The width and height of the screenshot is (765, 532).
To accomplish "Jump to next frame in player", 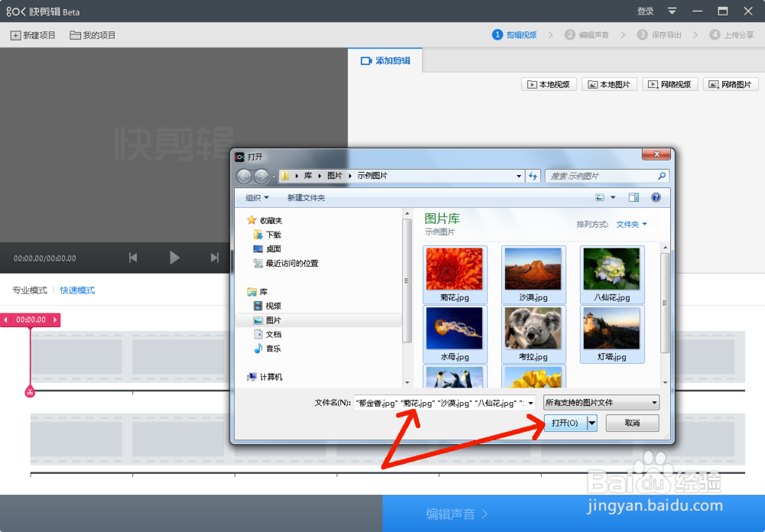I will point(215,258).
